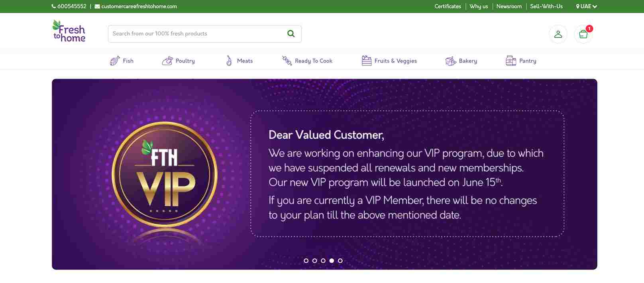Image resolution: width=644 pixels, height=283 pixels.
Task: Select the fifth carousel slide dot
Action: 340,261
